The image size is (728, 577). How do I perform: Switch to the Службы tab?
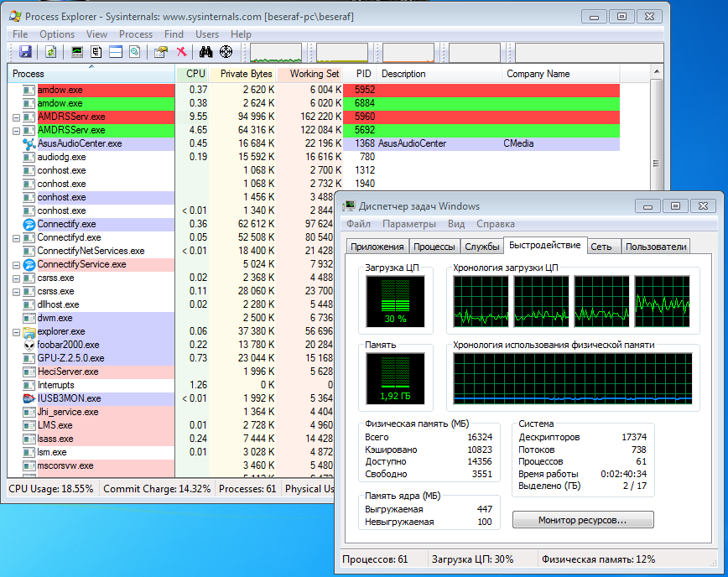[x=482, y=247]
